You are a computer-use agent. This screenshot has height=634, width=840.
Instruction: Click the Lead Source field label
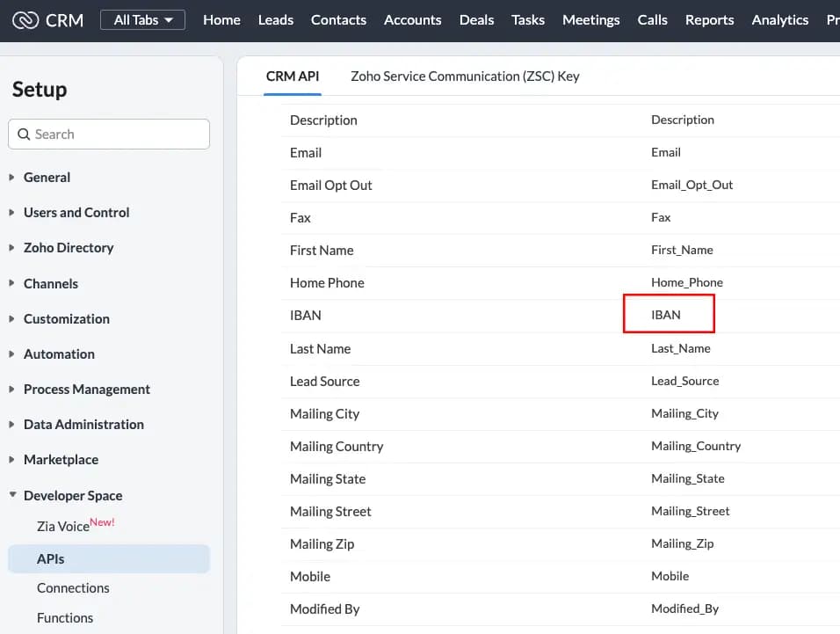324,381
